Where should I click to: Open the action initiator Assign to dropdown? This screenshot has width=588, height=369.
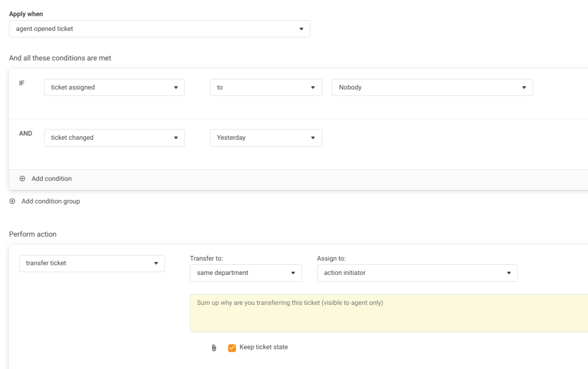417,273
